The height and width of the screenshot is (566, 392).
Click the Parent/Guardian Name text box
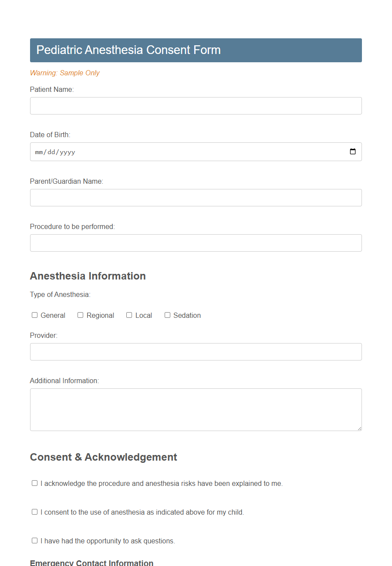point(196,198)
